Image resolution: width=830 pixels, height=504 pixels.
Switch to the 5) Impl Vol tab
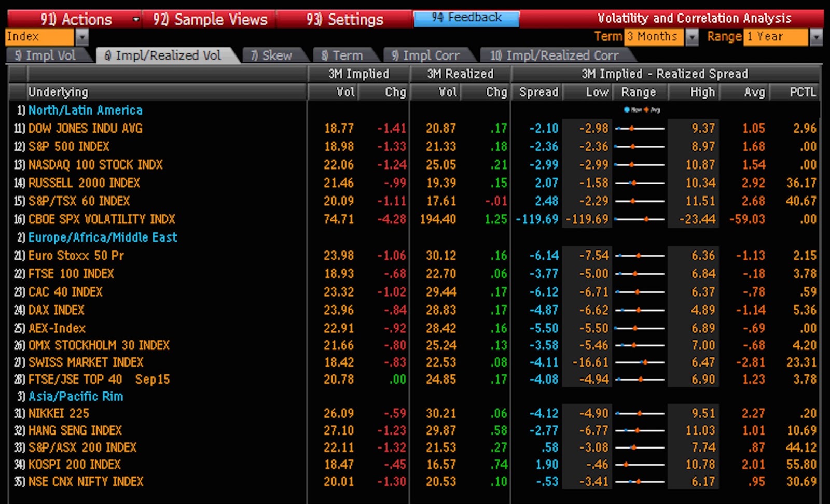[x=47, y=55]
